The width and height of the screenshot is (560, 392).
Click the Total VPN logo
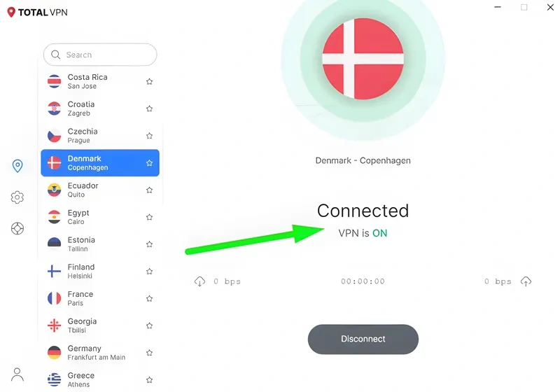tap(37, 13)
